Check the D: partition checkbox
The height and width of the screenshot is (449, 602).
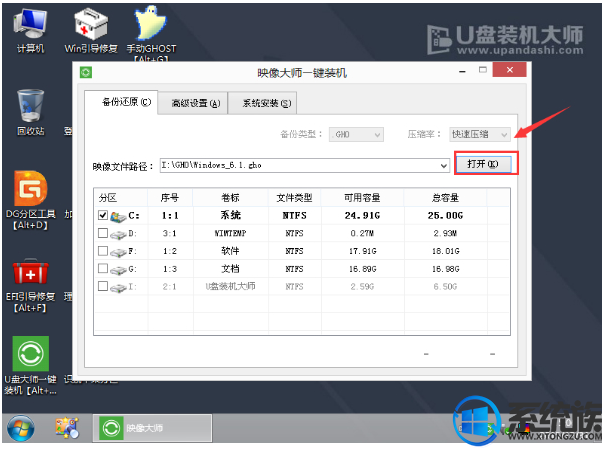[x=103, y=233]
